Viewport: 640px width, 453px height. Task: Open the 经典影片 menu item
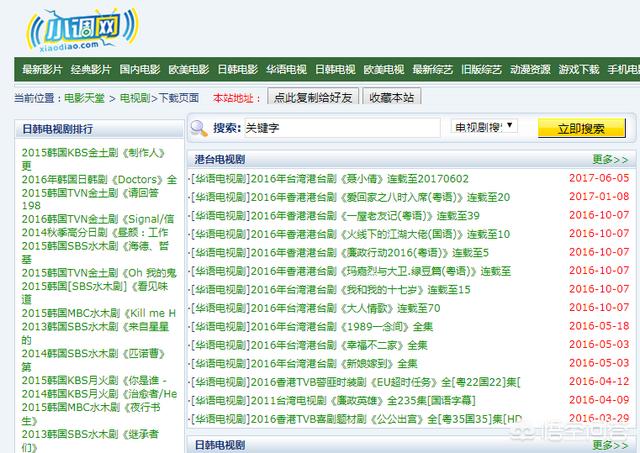pos(91,69)
